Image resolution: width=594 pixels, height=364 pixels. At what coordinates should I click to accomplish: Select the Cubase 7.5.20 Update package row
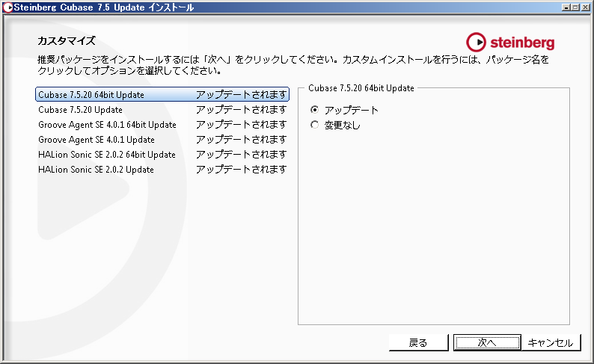(x=162, y=110)
